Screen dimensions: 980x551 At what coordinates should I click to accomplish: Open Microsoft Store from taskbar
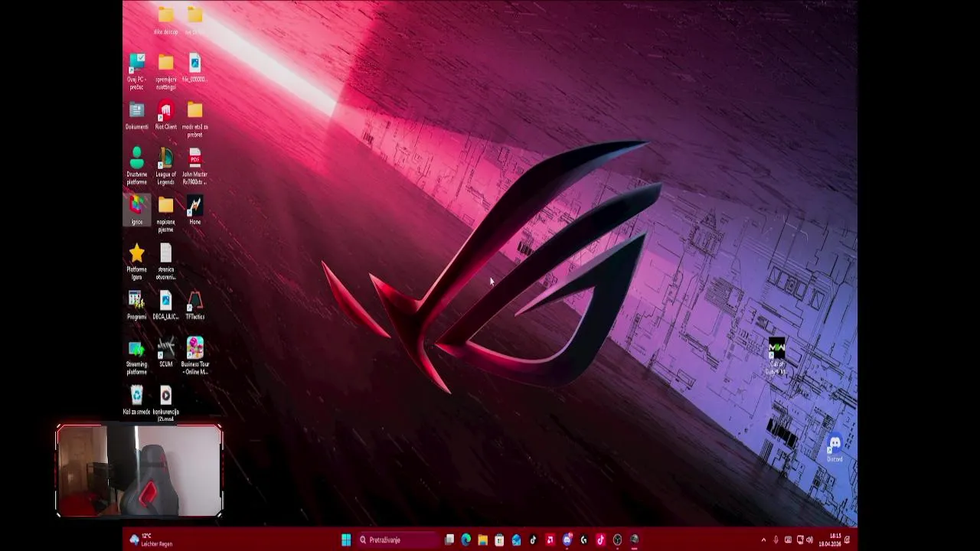pos(499,540)
